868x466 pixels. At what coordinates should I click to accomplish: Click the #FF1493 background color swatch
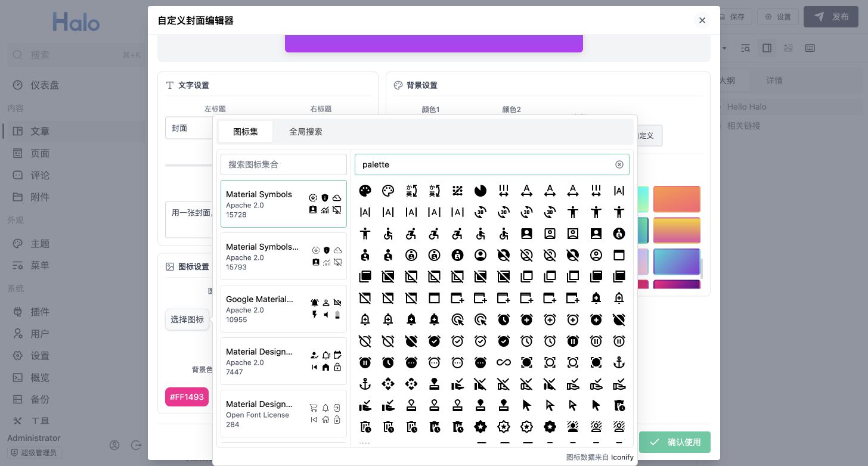click(x=187, y=397)
